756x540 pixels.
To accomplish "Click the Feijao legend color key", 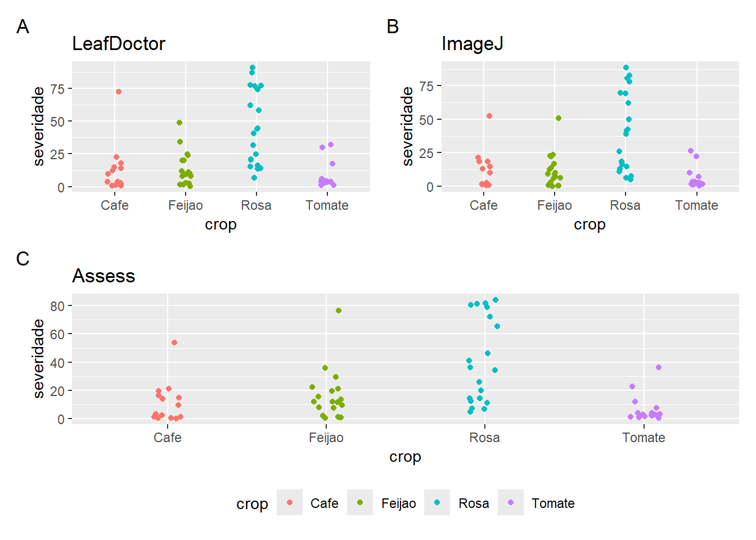I will coord(361,502).
